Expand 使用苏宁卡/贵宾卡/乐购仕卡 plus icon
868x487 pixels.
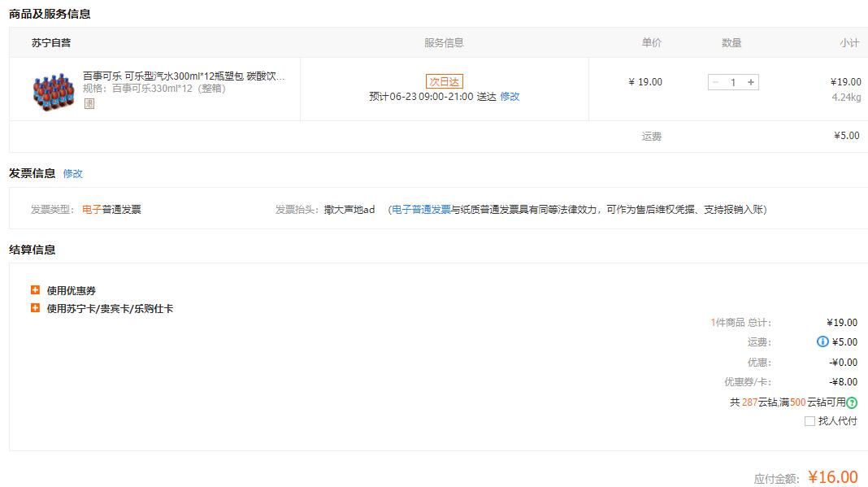36,308
